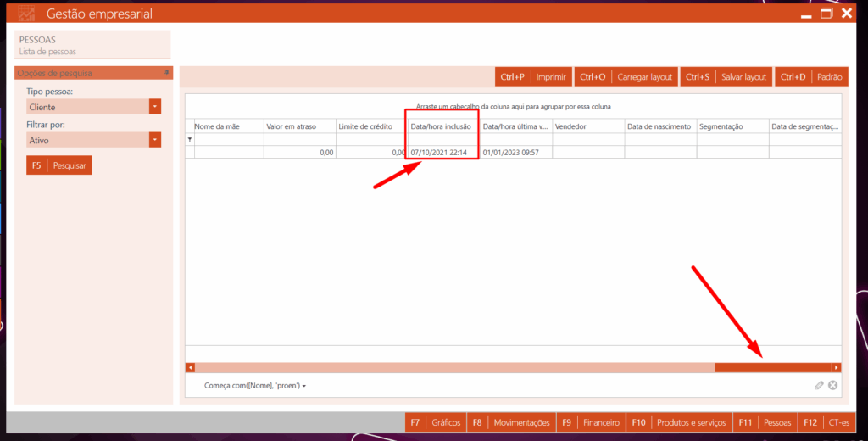
Task: Open the F10 Produtos e serviços tab
Action: (679, 422)
